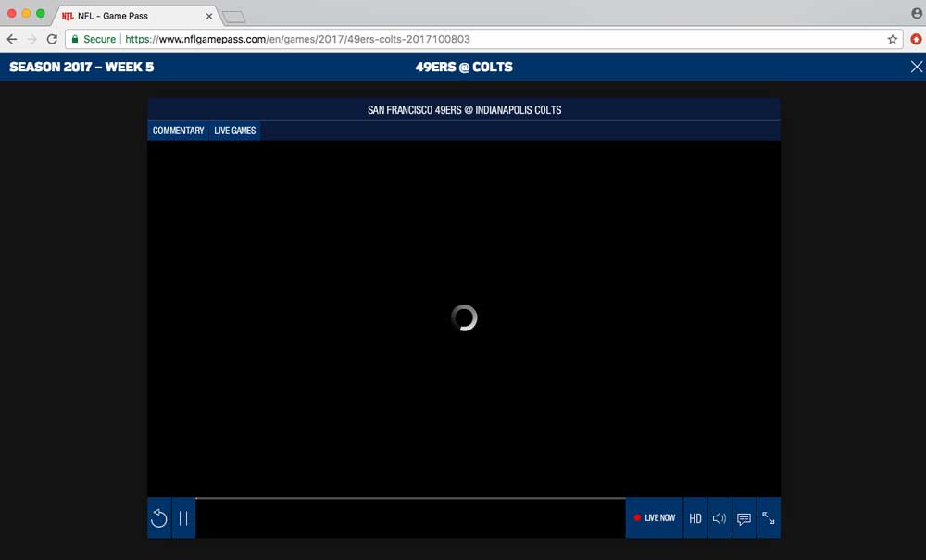This screenshot has width=926, height=560.
Task: Bookmark this page with the star icon
Action: coord(893,39)
